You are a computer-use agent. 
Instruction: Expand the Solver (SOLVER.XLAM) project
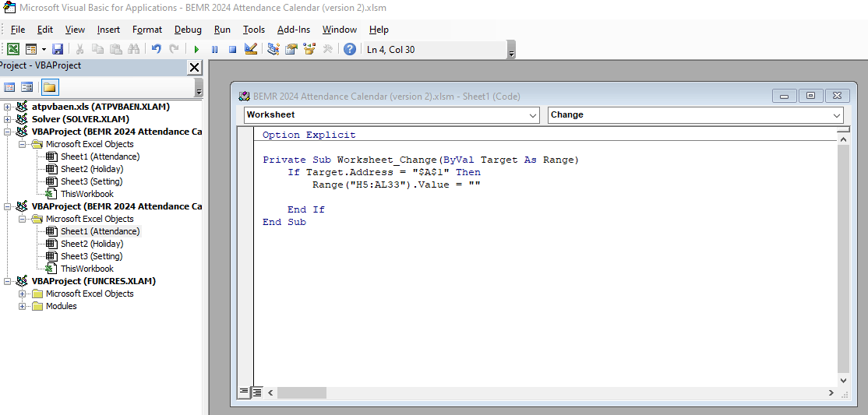pos(7,119)
